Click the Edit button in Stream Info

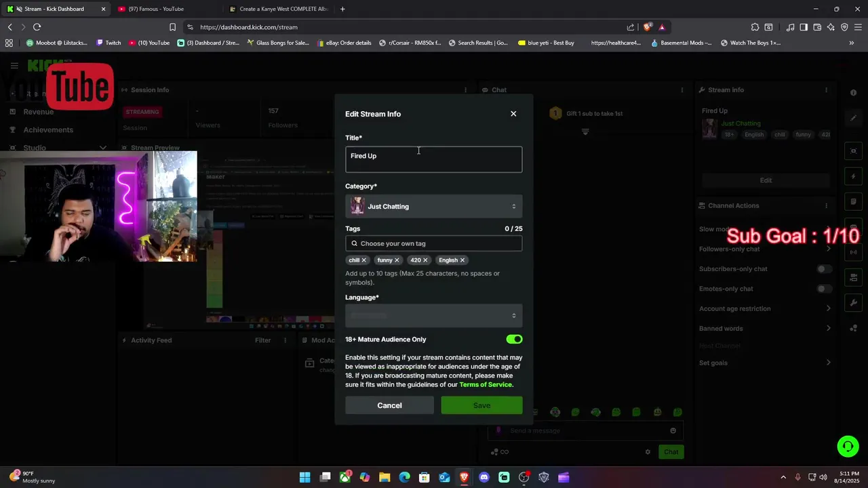[766, 180]
